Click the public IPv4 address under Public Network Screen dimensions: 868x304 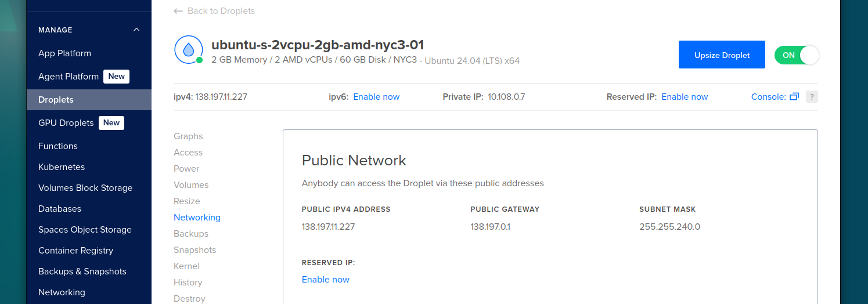[x=328, y=227]
